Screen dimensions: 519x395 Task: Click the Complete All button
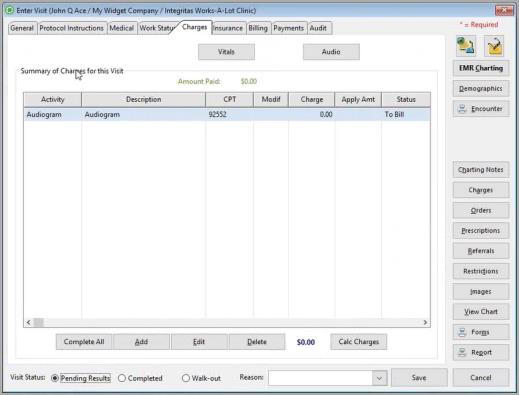[x=84, y=342]
